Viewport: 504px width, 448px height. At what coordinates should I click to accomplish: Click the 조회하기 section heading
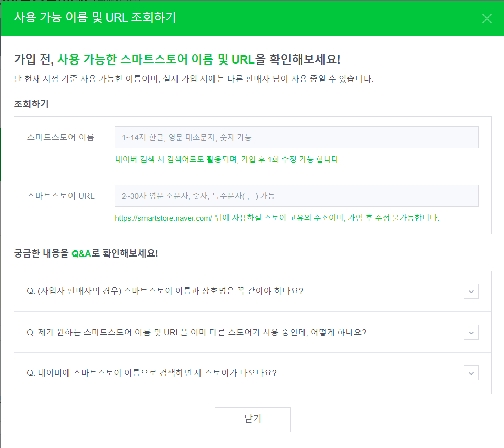[x=31, y=104]
